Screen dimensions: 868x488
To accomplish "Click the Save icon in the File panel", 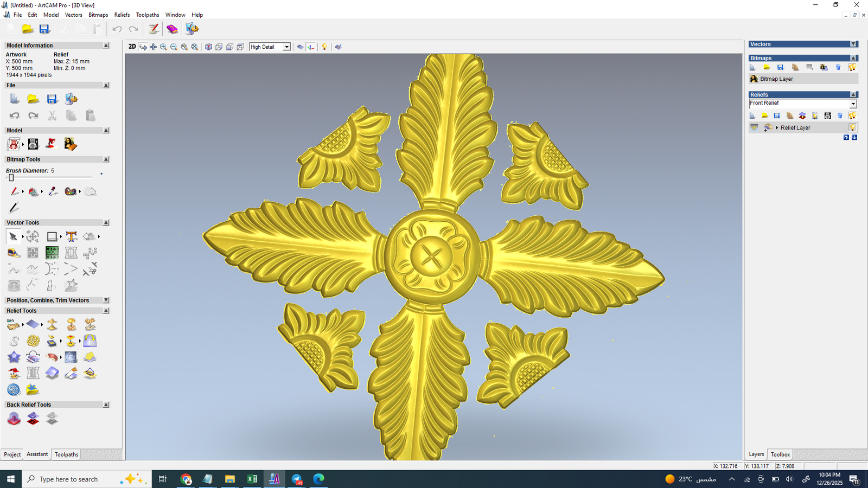I will (52, 99).
